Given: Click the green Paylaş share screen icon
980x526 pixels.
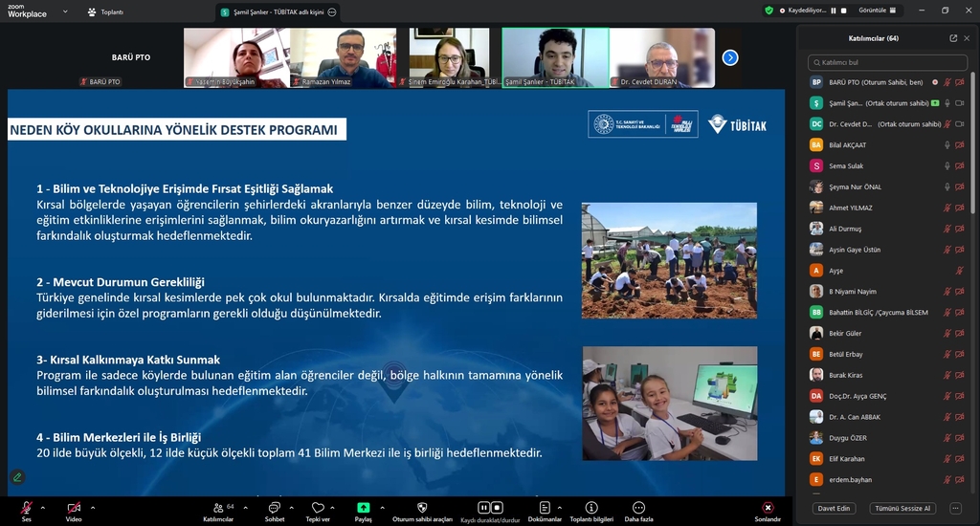Looking at the screenshot, I should (364, 507).
